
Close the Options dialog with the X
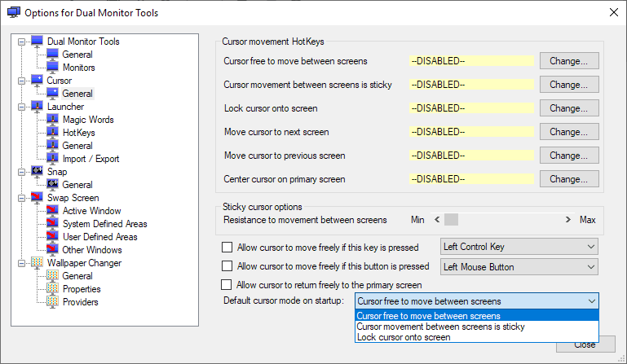(614, 12)
